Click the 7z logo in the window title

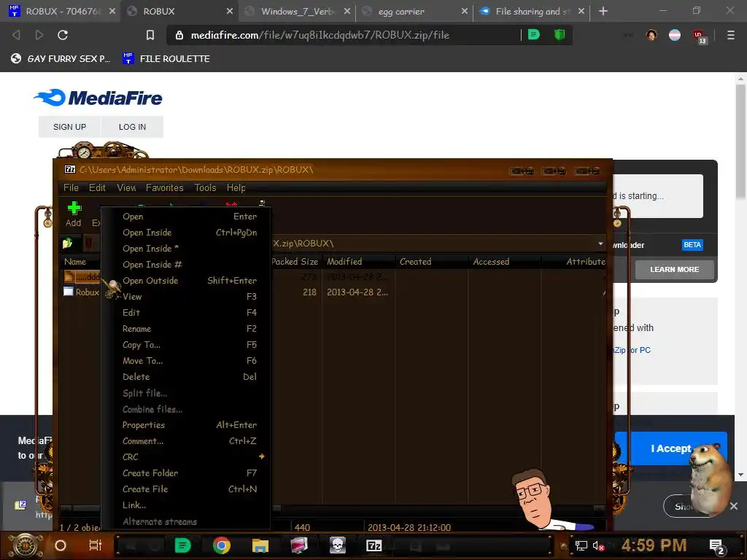(x=70, y=169)
